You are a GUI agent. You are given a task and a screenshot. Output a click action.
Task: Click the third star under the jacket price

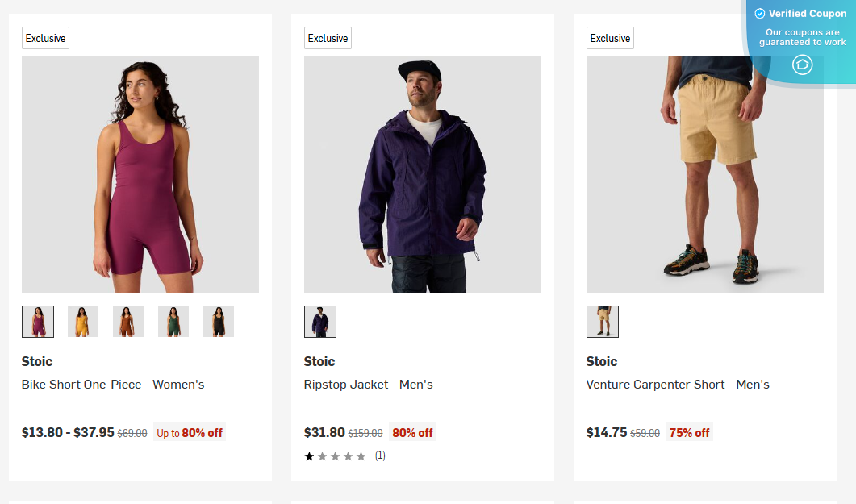[335, 456]
